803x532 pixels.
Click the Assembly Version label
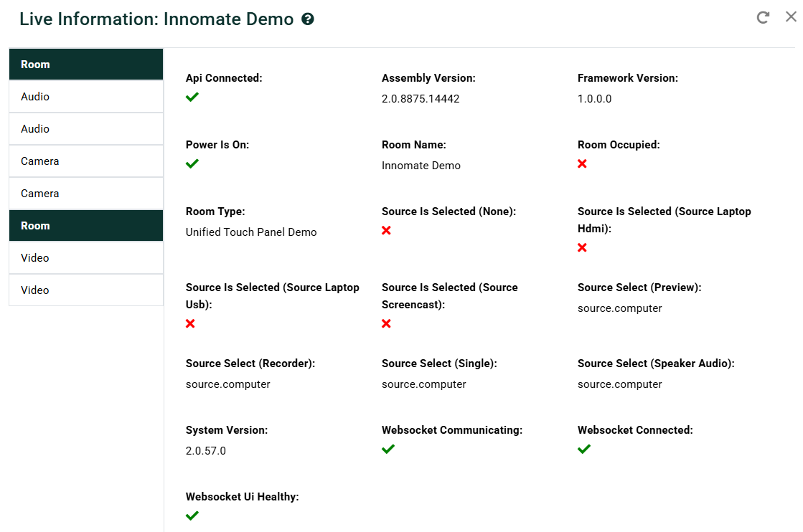(x=428, y=78)
